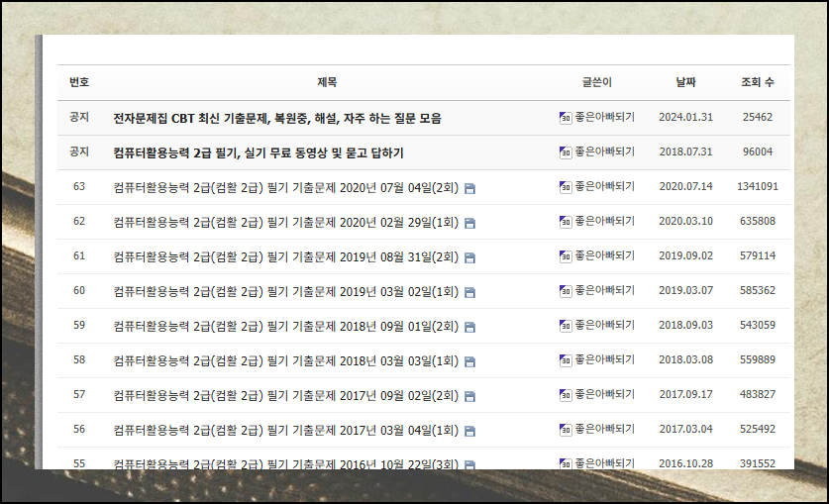Image resolution: width=829 pixels, height=504 pixels.
Task: Click the file attachment icon on row 61
Action: (x=469, y=257)
